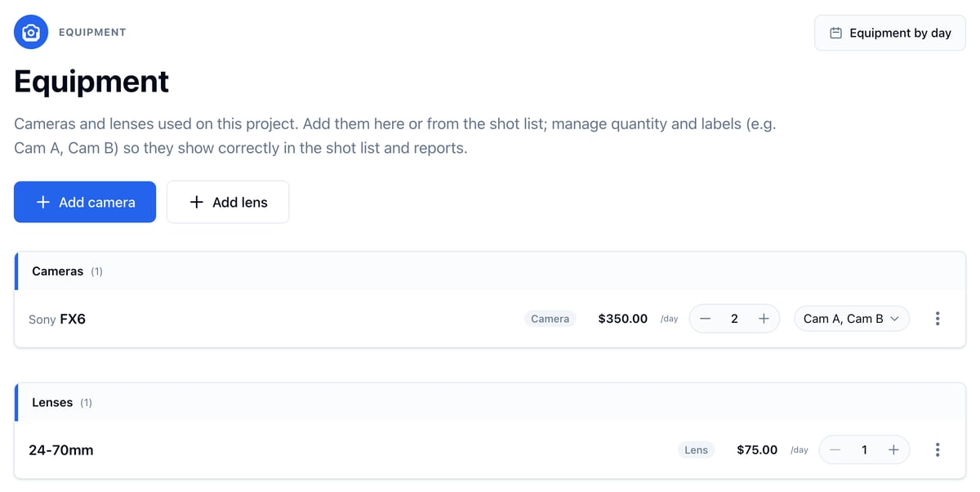Image resolution: width=980 pixels, height=492 pixels.
Task: Click the Cameras section header
Action: pyautogui.click(x=490, y=271)
